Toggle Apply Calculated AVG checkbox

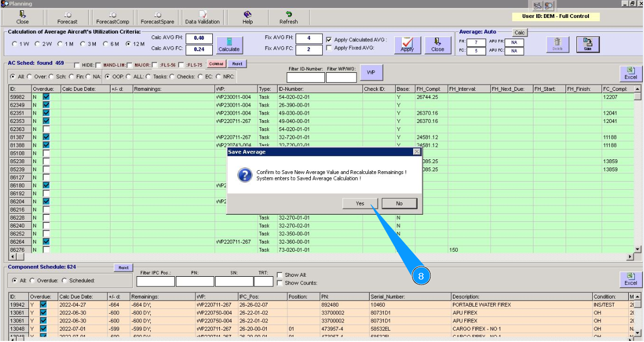coord(329,40)
